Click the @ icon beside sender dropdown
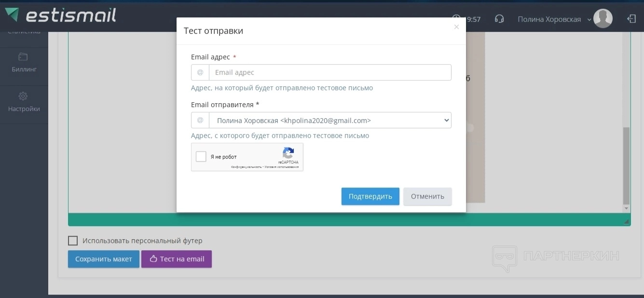Viewport: 644px width, 298px height. coord(200,120)
